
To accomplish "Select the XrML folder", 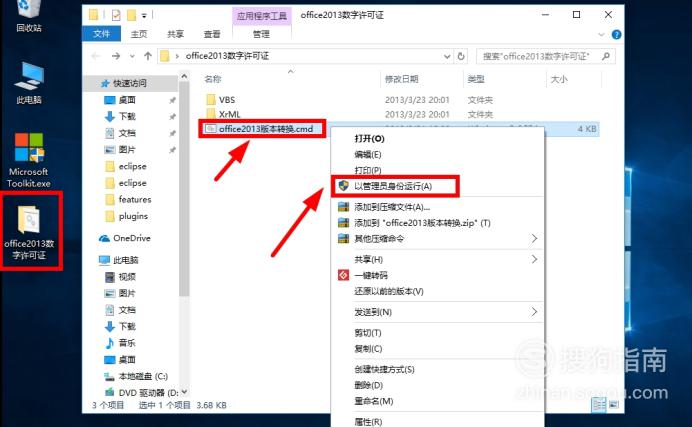I will tap(229, 114).
